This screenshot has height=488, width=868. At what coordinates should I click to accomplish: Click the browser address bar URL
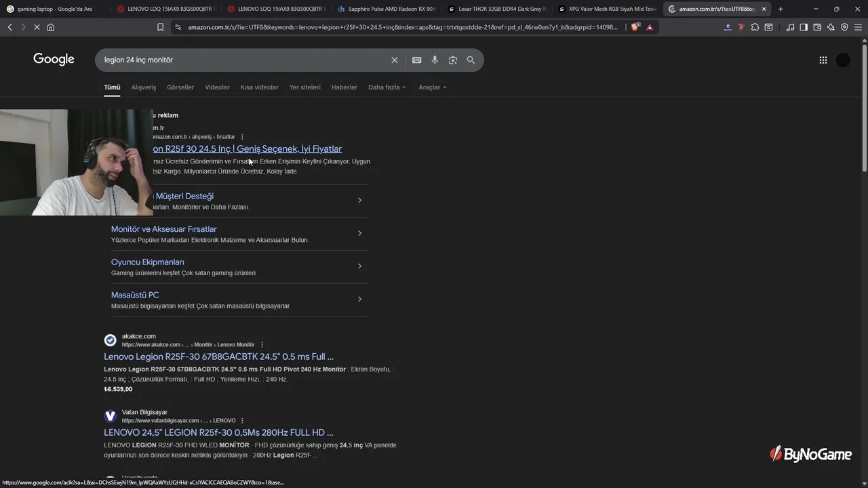tap(403, 27)
